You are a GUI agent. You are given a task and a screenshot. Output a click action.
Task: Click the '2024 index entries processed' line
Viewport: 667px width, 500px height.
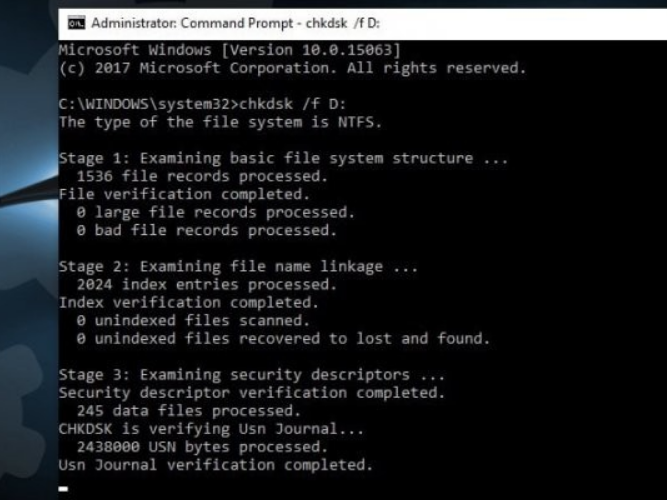[207, 285]
